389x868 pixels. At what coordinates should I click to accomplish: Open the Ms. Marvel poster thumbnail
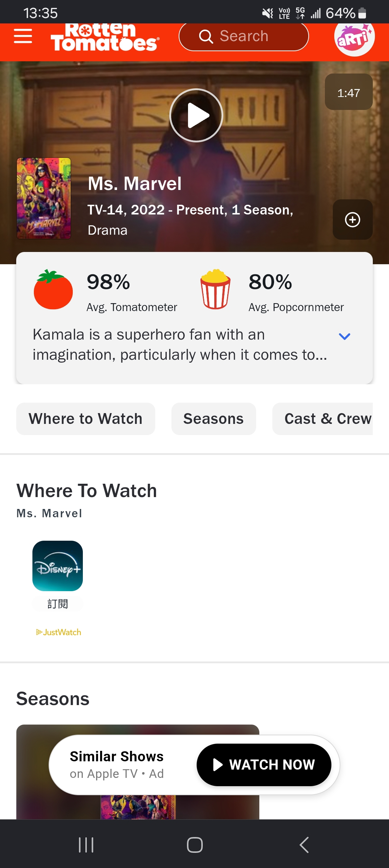[44, 198]
